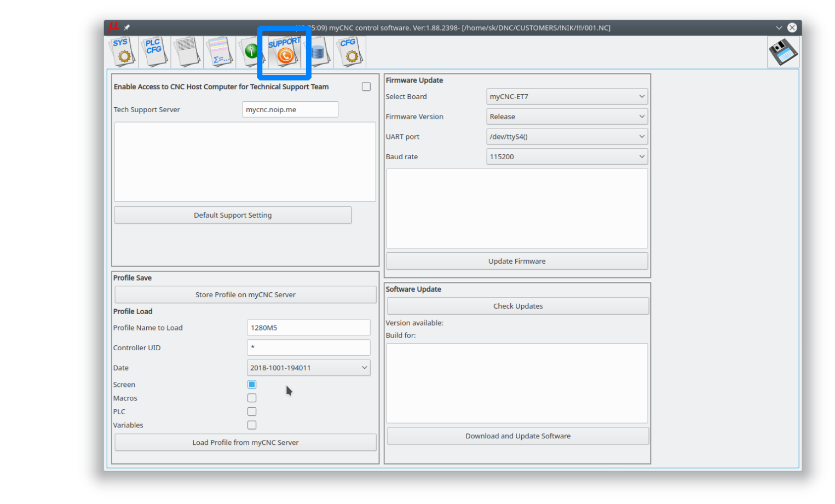Open the Date dropdown in Profile Load
Screen dimensions: 835x504
[308, 368]
